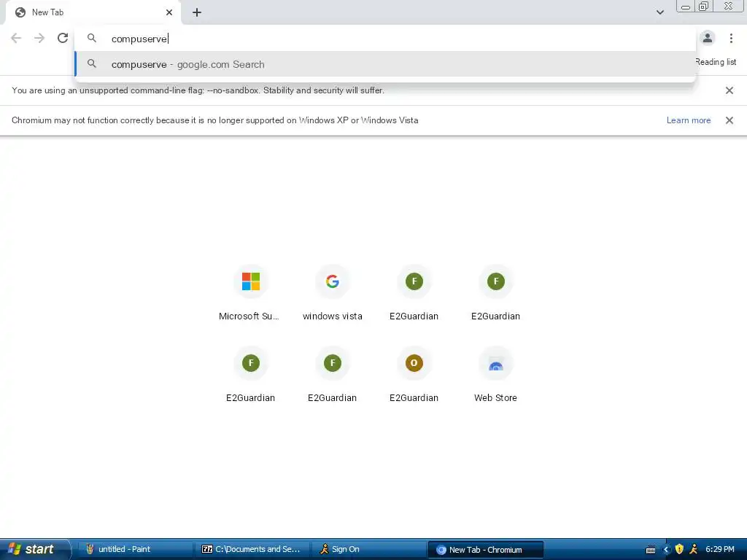Open the three-dot Chromium menu
747x560 pixels.
(731, 38)
